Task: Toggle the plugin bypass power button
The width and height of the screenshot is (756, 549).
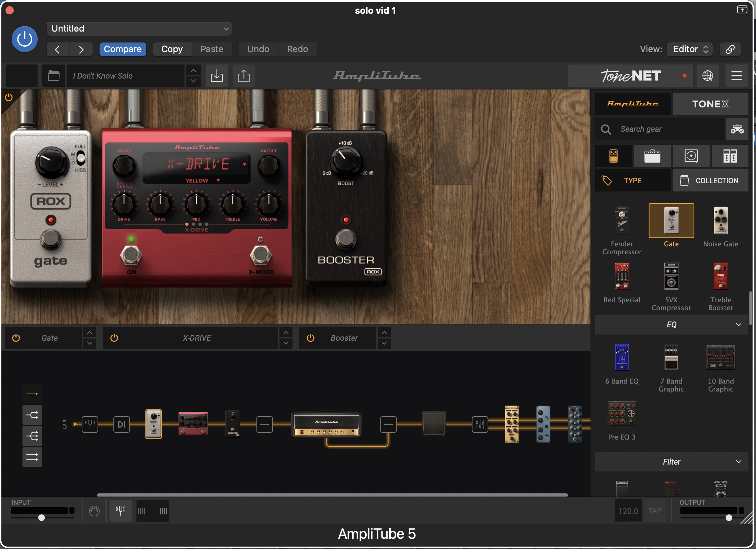Action: pyautogui.click(x=25, y=39)
